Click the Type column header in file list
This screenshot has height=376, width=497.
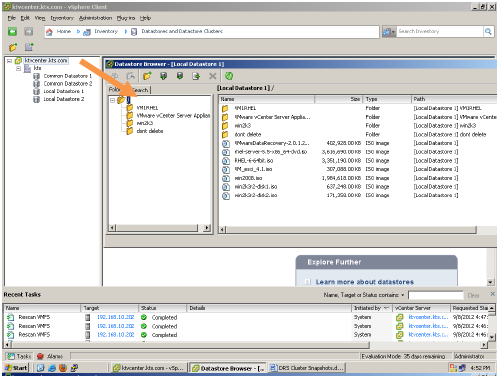(387, 99)
